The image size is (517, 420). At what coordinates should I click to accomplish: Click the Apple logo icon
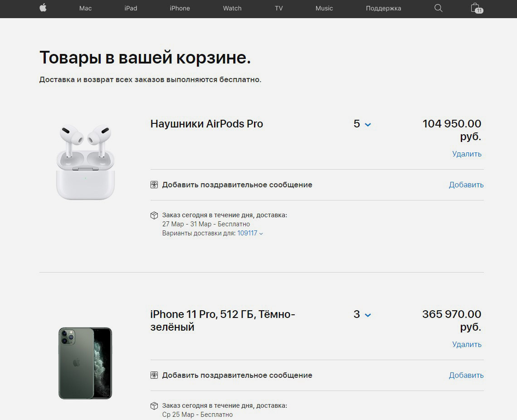coord(43,8)
